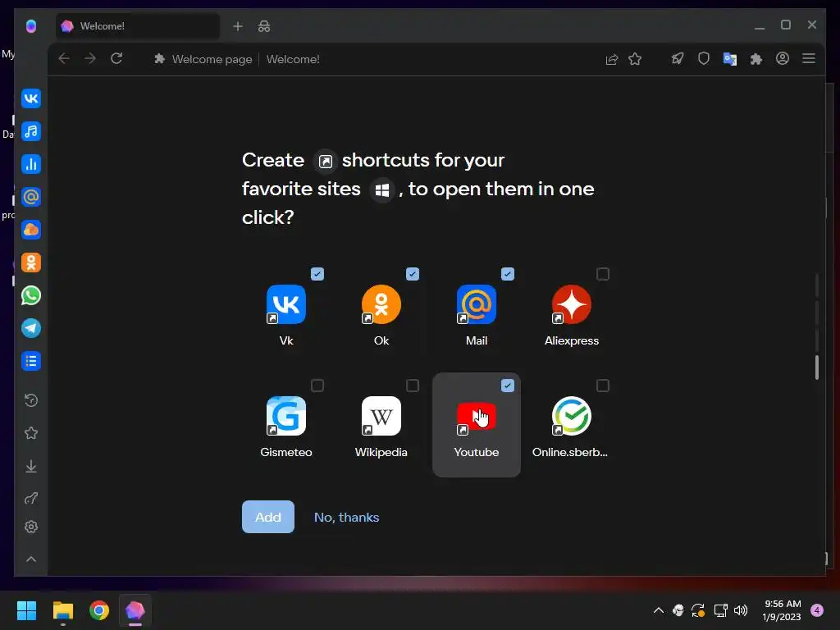Image resolution: width=840 pixels, height=630 pixels.
Task: Select the Wikipedia shortcut tile icon
Action: (x=381, y=416)
